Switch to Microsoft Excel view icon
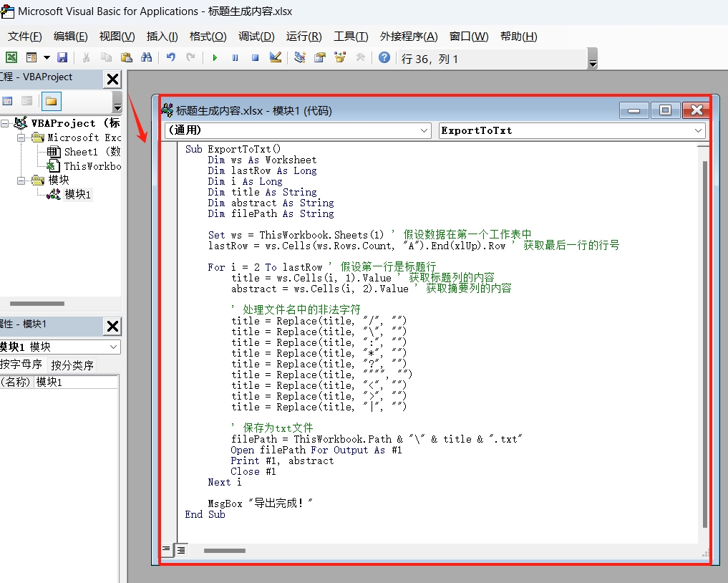This screenshot has height=583, width=728. pos(11,57)
